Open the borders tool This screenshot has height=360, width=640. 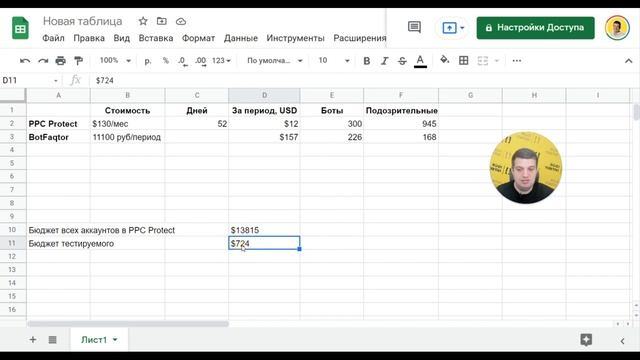pos(464,61)
